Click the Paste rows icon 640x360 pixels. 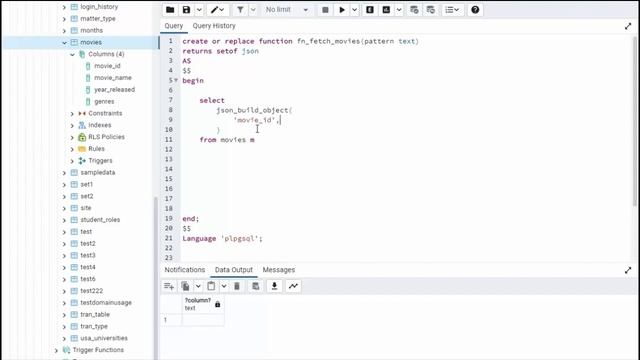(x=211, y=286)
